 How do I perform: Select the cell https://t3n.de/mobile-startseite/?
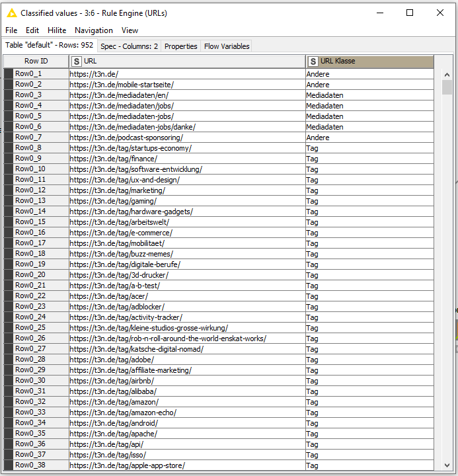click(187, 85)
